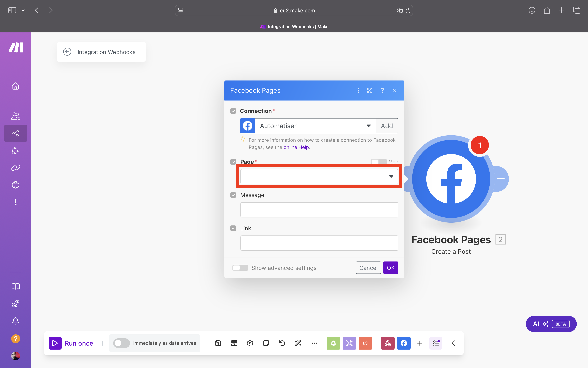
Task: Save the scenario with the floppy disk icon
Action: (218, 343)
